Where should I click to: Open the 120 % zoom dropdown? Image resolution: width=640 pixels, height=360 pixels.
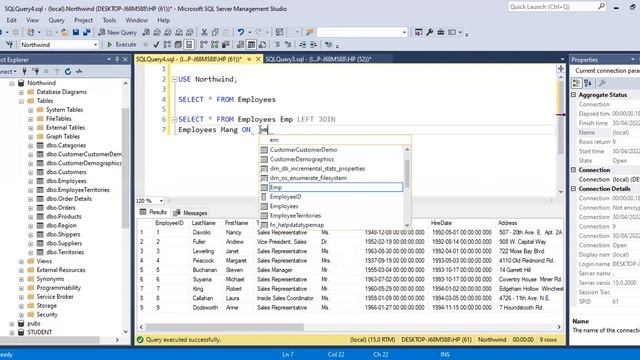(161, 200)
